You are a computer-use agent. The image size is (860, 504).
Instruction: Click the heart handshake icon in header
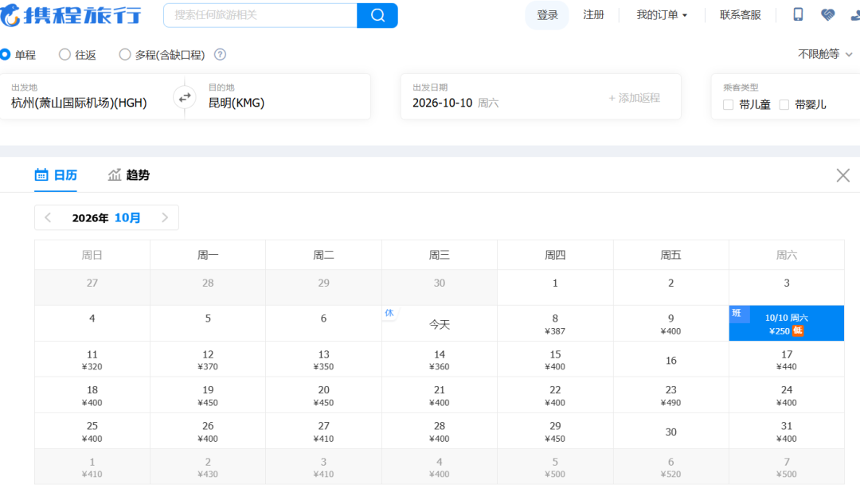point(827,15)
